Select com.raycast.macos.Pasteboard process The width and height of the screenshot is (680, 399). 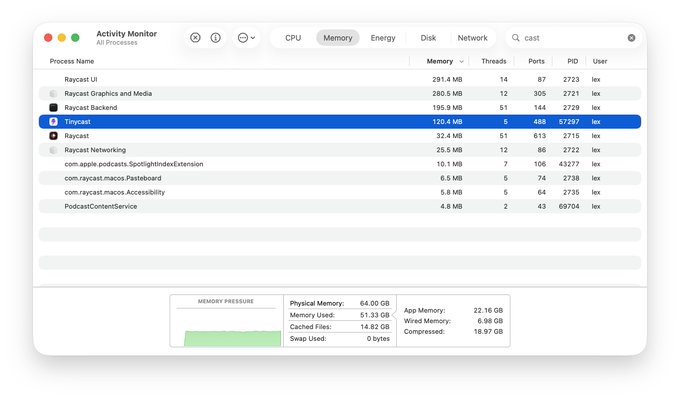(340, 178)
